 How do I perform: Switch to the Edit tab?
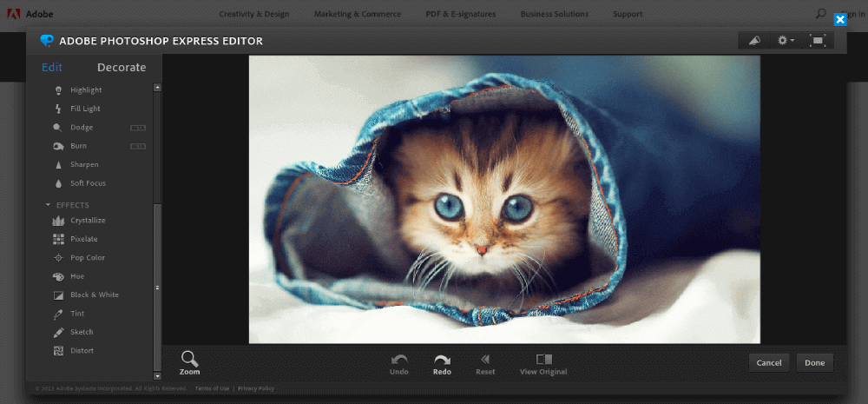tap(52, 68)
